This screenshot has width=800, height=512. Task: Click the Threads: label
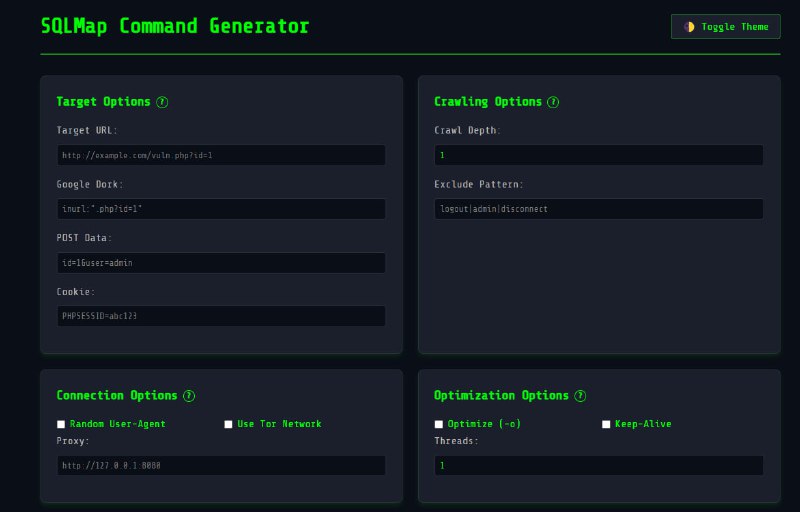456,441
